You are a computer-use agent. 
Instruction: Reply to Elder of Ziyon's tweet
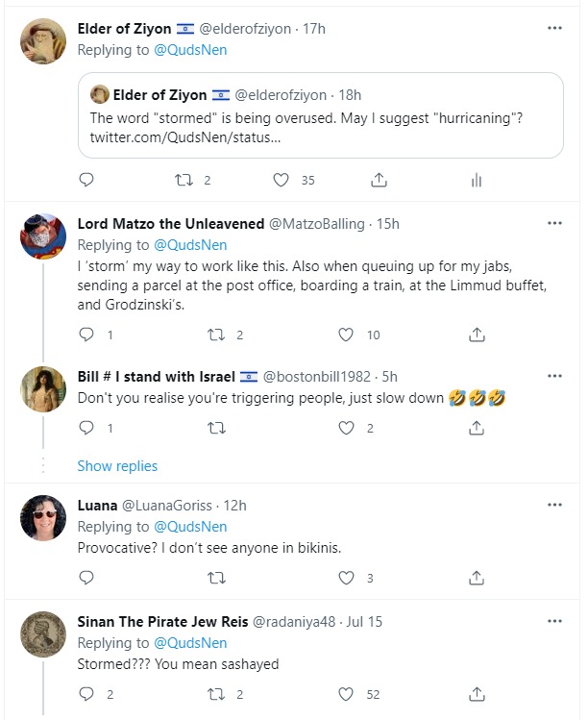coord(86,180)
